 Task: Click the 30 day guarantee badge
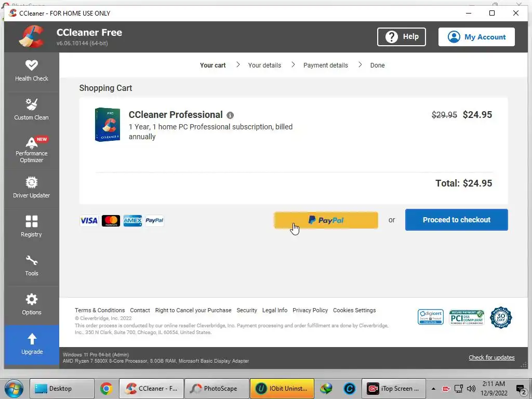(x=501, y=317)
